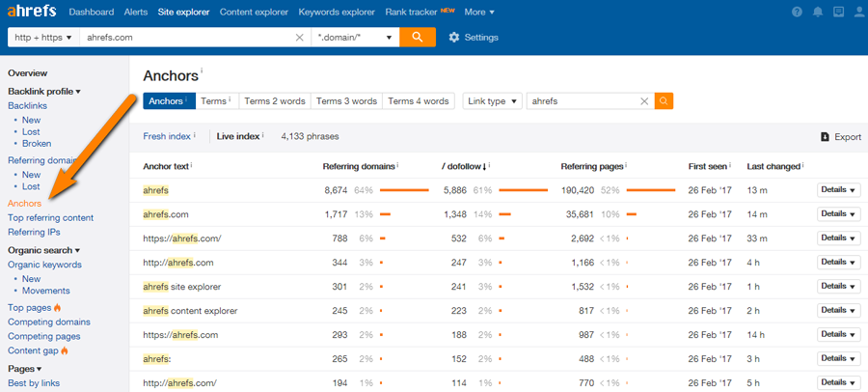Click the 190,420 referring pages value
Viewport: 868px width, 392px height.
[x=578, y=190]
